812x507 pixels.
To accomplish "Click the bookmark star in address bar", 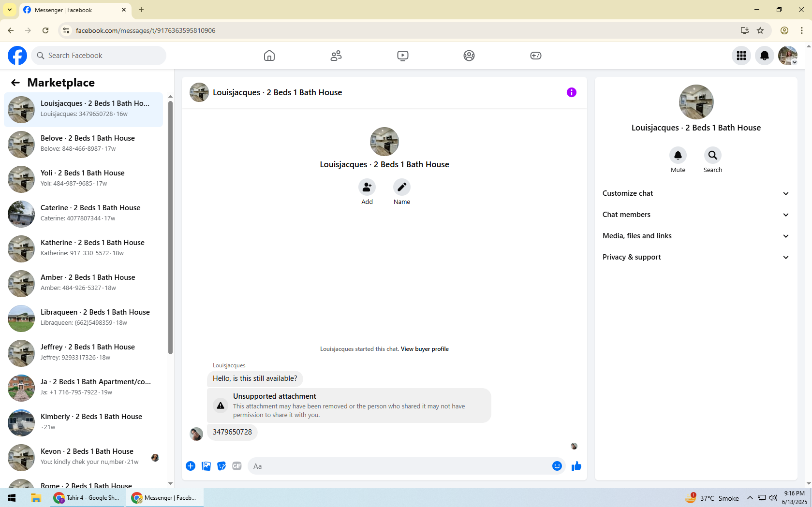I will 760,30.
